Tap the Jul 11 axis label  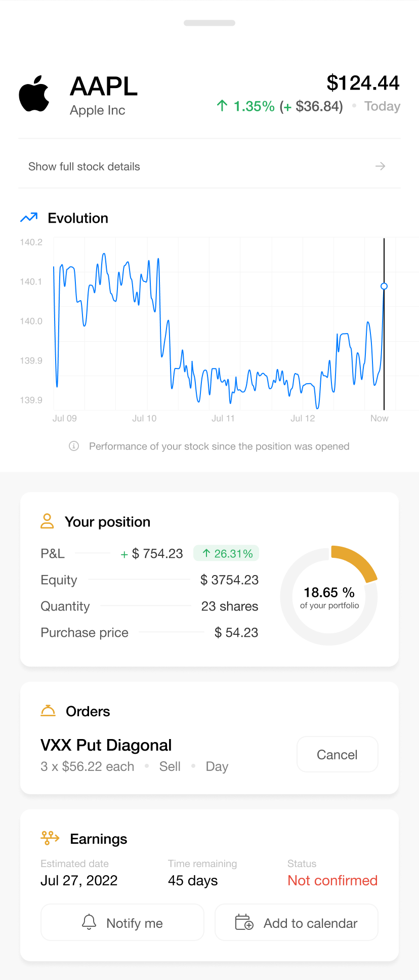[223, 418]
